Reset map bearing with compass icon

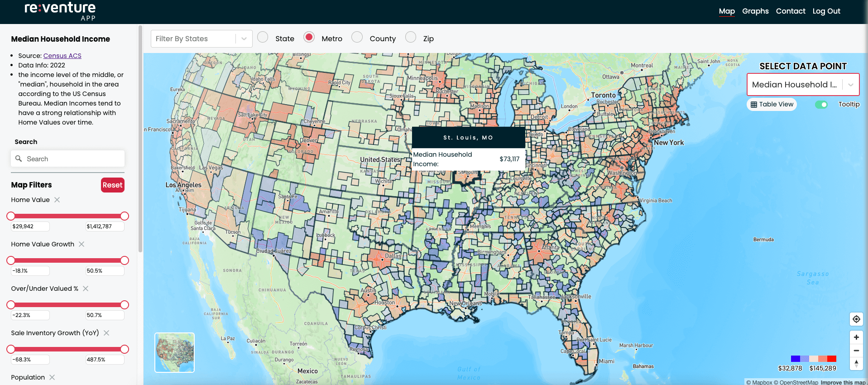pos(856,364)
